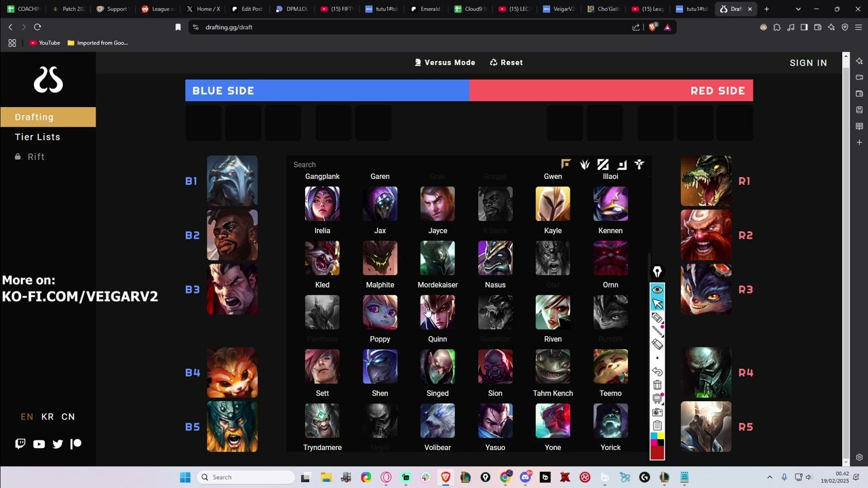Screen dimensions: 868x488
Task: Filter champions by mid lane role icon
Action: click(603, 164)
